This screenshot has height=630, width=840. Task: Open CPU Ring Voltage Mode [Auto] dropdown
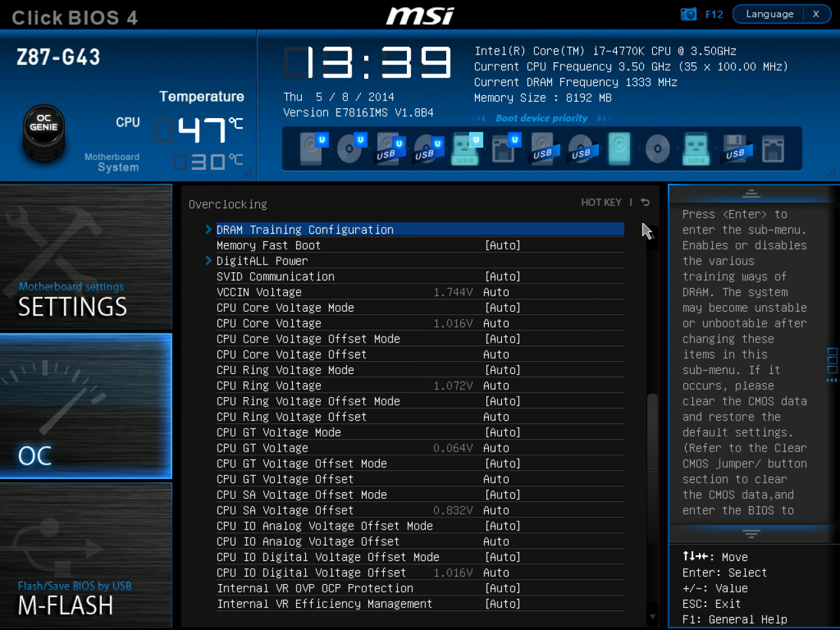pyautogui.click(x=503, y=370)
